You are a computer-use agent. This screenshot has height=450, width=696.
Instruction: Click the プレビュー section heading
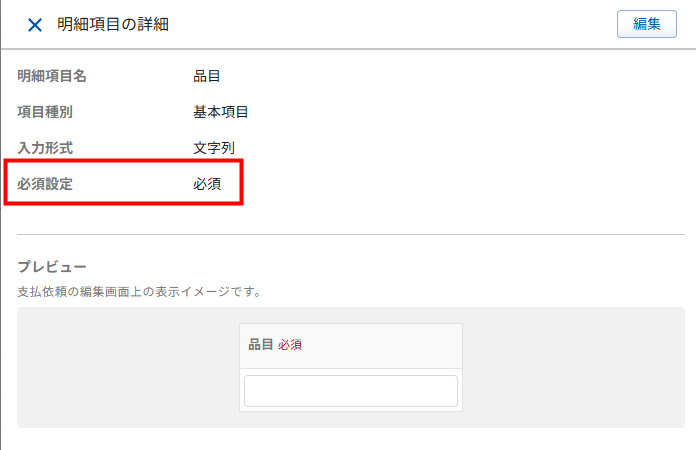[x=52, y=267]
